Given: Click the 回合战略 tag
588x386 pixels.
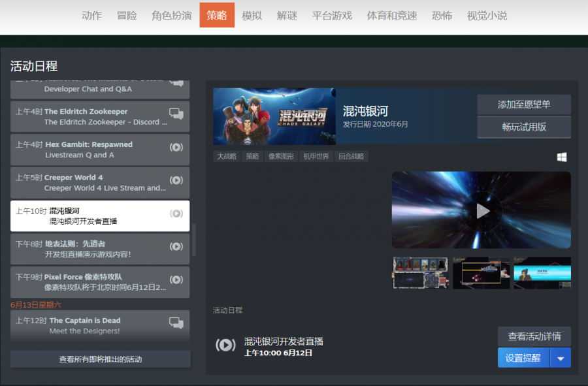Looking at the screenshot, I should (x=351, y=156).
